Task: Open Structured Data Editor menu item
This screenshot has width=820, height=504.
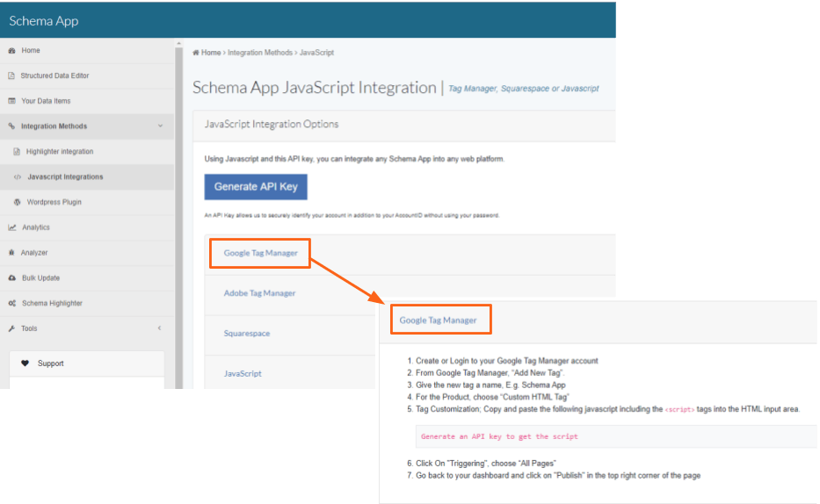Action: (87, 76)
